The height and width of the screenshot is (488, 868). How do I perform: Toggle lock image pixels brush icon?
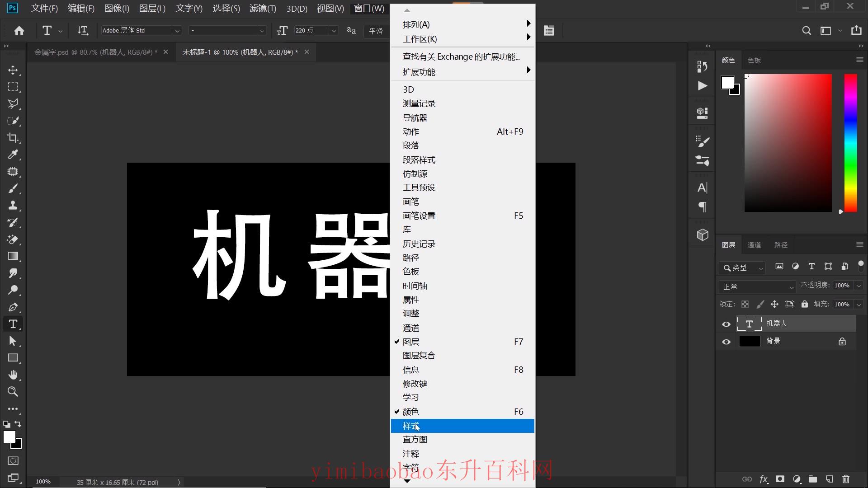coord(760,304)
